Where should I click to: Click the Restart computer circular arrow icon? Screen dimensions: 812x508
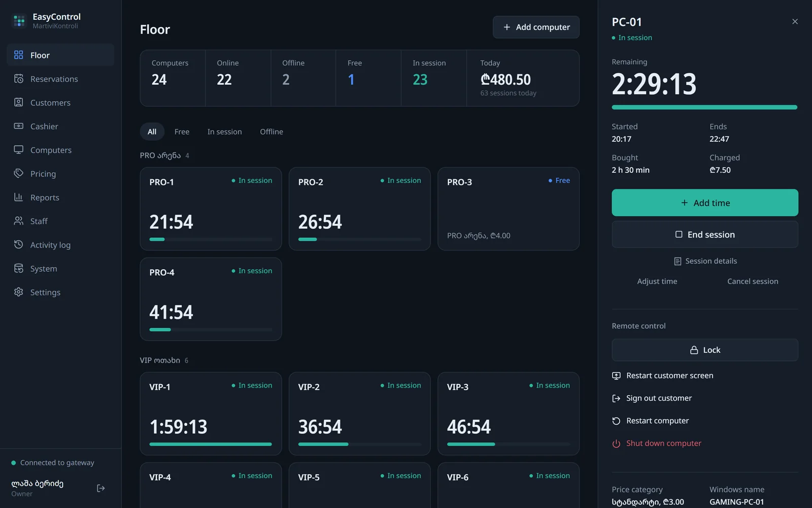pyautogui.click(x=616, y=421)
